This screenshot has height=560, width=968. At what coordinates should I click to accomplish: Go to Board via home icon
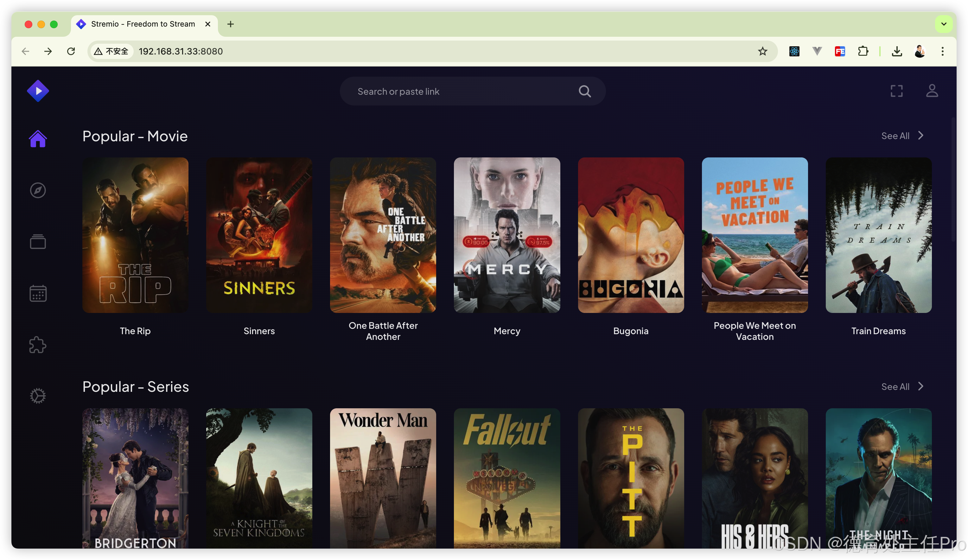[38, 139]
